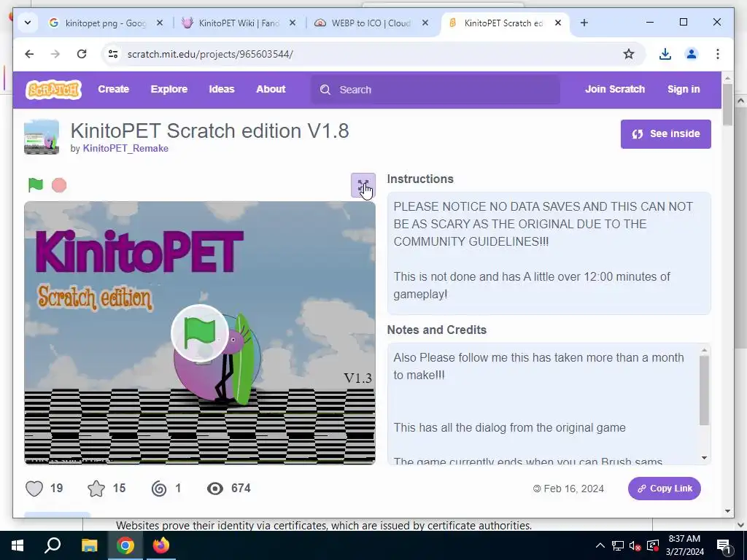Image resolution: width=747 pixels, height=560 pixels.
Task: Click the up arrow of Notes scrollbar
Action: [x=704, y=351]
